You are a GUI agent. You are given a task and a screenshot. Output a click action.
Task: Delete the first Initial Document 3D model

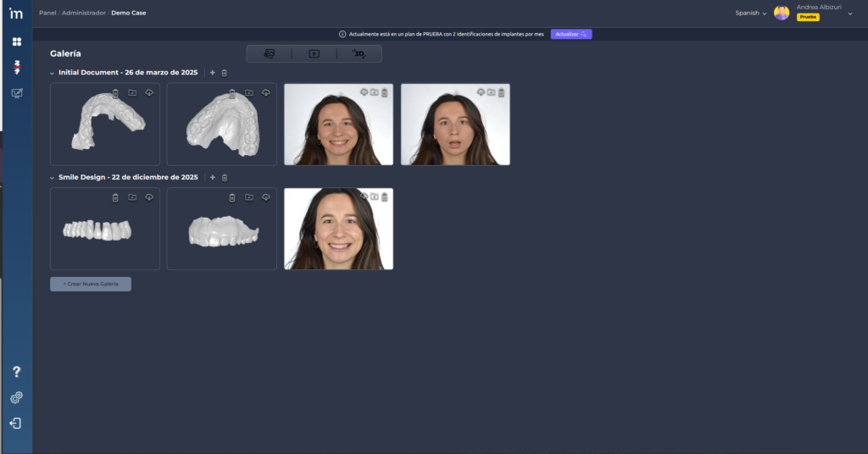coord(115,92)
